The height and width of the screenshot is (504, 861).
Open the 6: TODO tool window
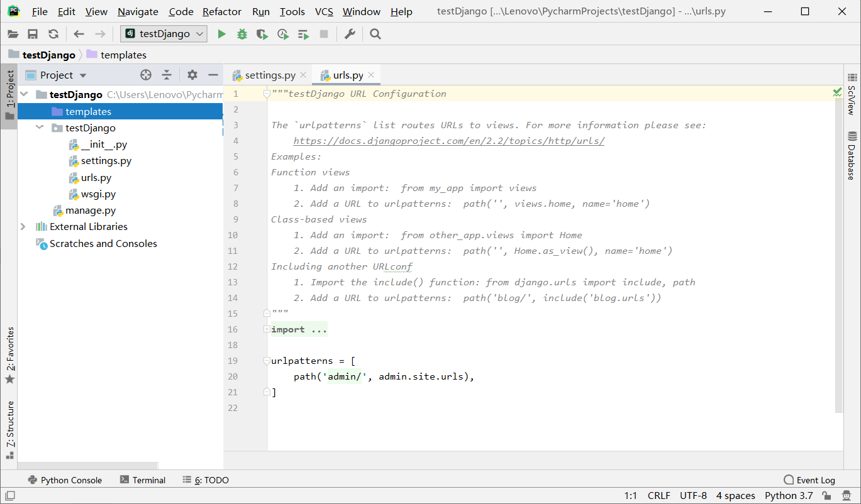(206, 479)
